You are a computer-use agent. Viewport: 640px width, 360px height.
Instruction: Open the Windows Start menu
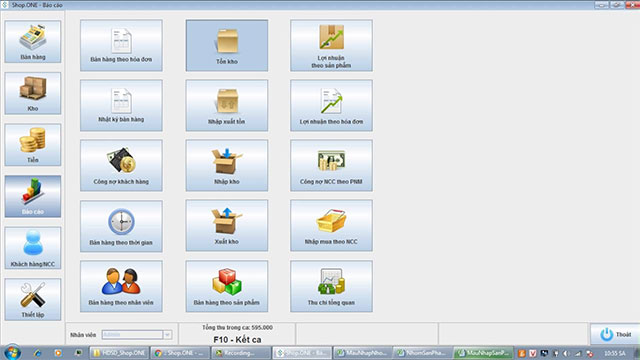click(x=12, y=353)
